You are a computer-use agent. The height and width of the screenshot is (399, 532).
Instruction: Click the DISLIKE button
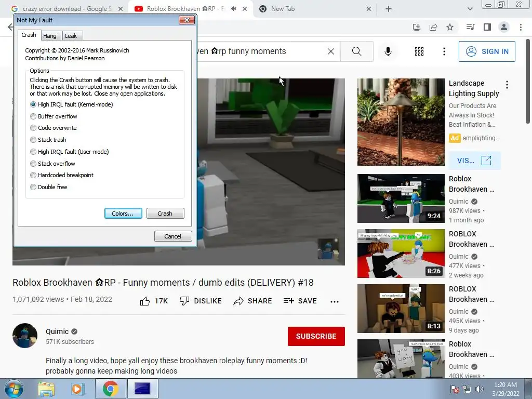(201, 301)
